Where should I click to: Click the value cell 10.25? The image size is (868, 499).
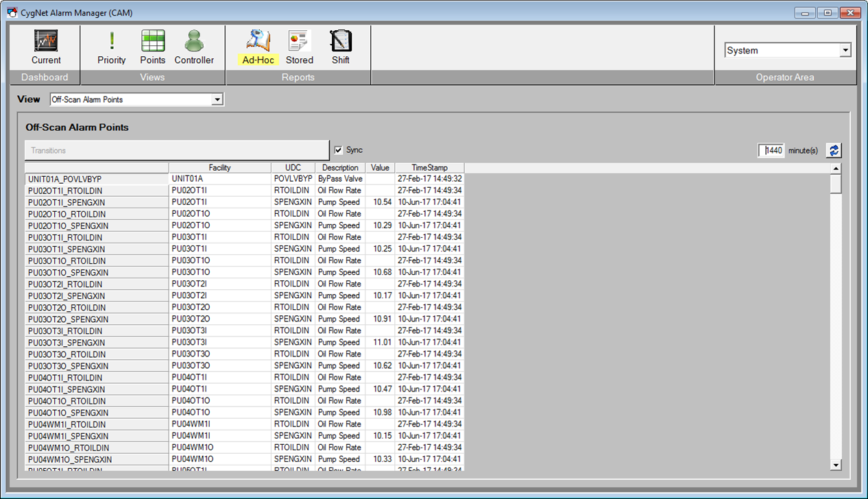tap(381, 249)
